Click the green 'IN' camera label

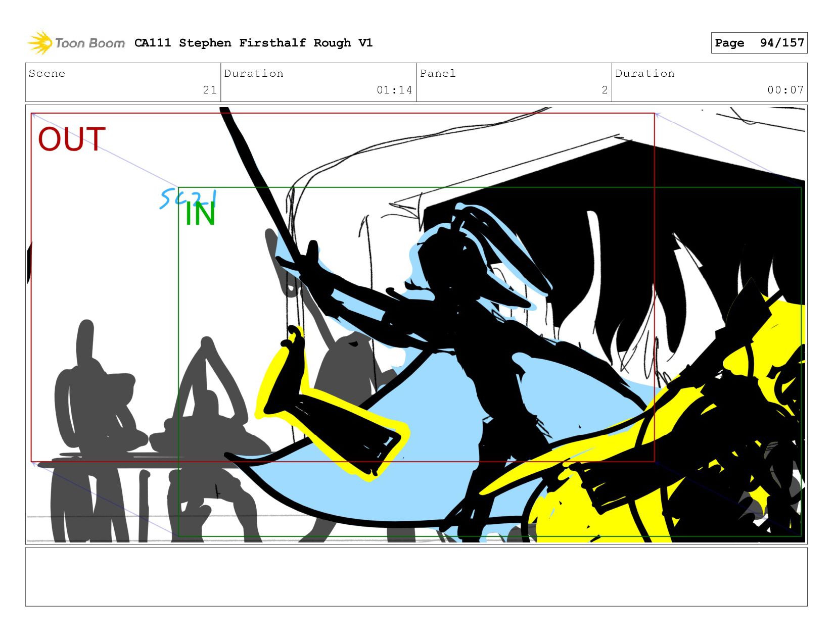200,214
